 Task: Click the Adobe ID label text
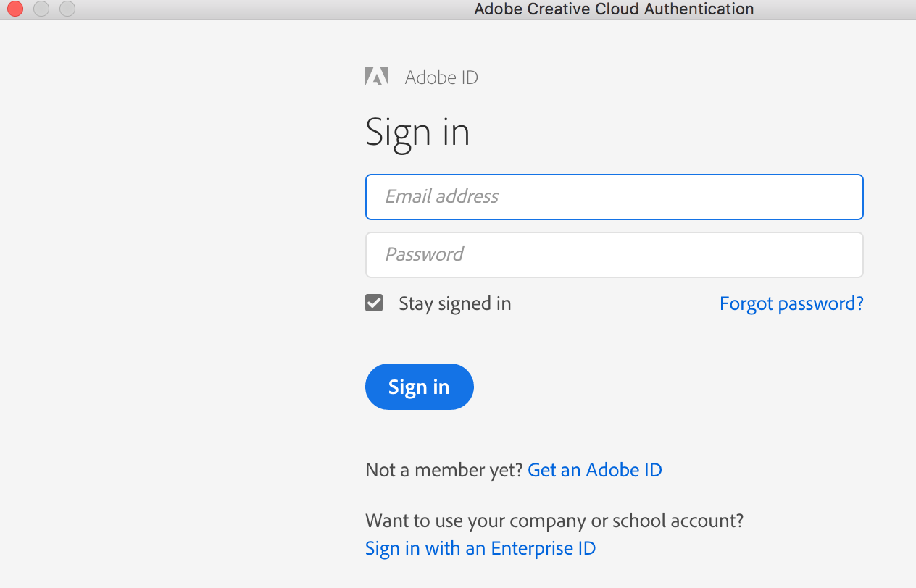point(441,77)
